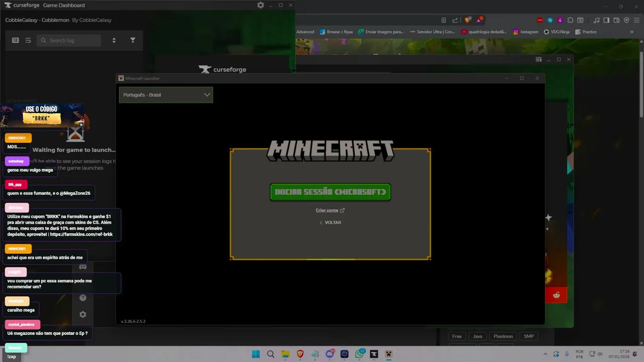Open the Practice bookmark

[x=586, y=32]
